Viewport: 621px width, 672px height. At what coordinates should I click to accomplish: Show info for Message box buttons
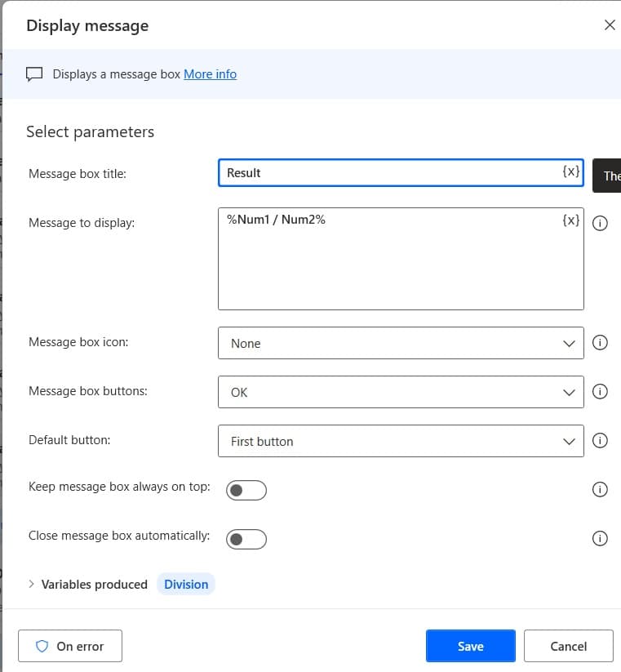(600, 391)
